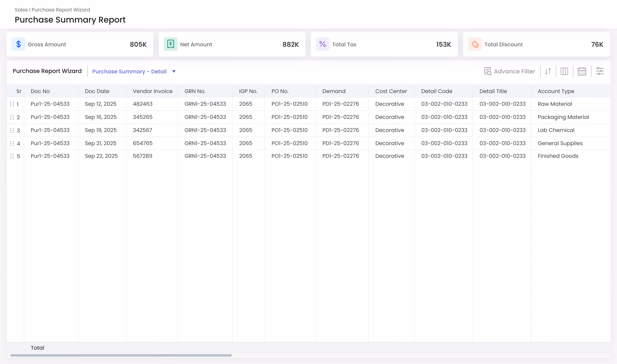Open the settings sliders icon
The image size is (617, 364).
tap(600, 71)
